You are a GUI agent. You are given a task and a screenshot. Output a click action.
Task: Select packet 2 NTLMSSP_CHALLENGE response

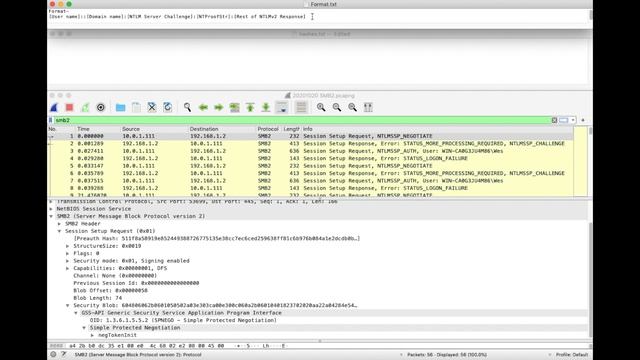tap(311, 144)
